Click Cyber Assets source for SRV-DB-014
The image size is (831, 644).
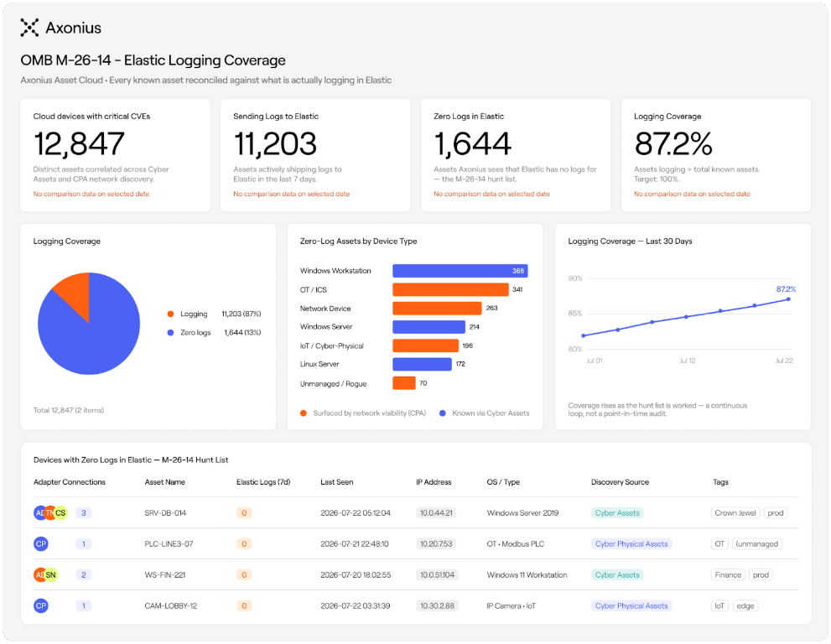click(x=617, y=512)
